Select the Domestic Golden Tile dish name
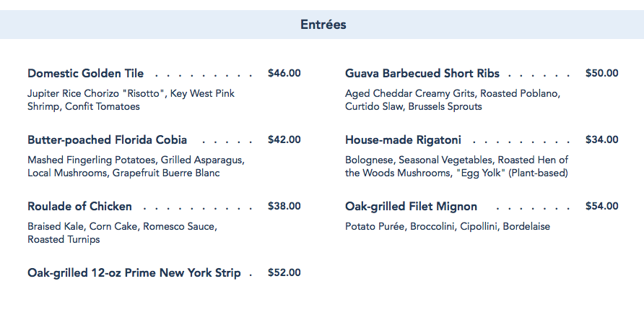The height and width of the screenshot is (310, 644). pos(85,74)
